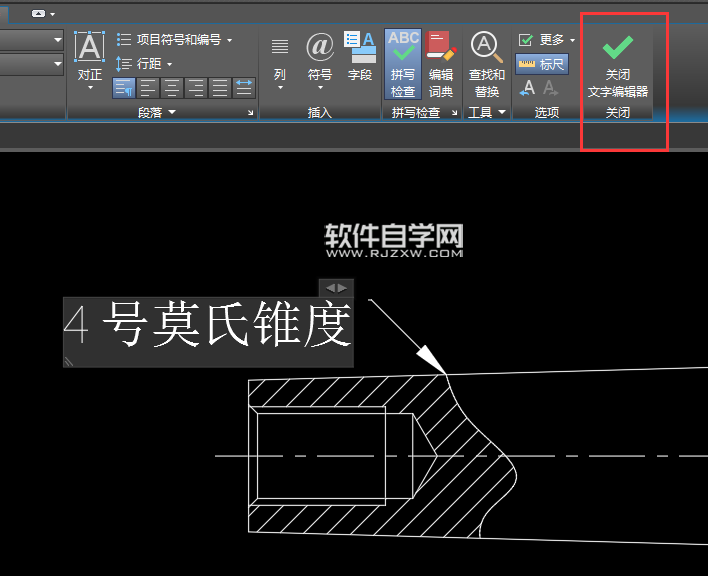Center paragraph text

[x=172, y=88]
